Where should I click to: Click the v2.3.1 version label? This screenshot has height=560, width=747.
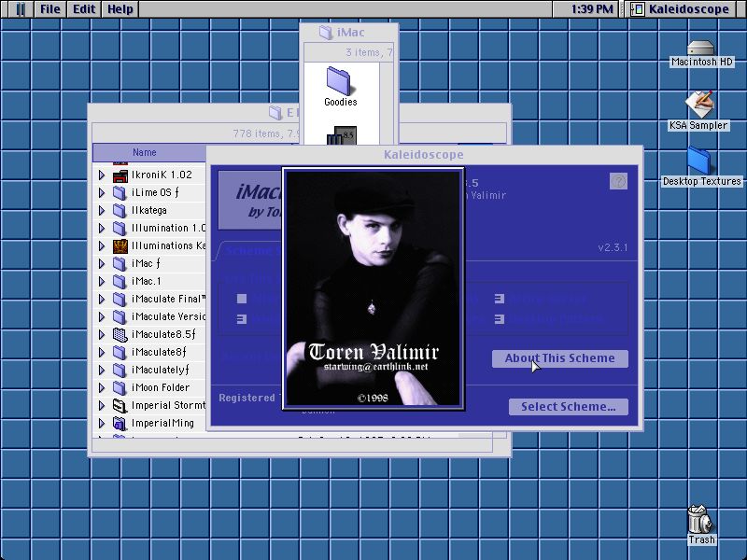pos(613,247)
